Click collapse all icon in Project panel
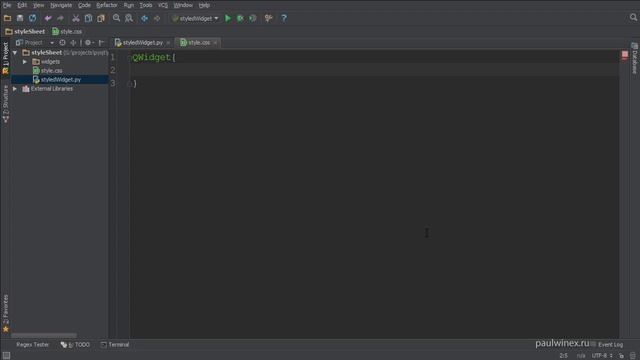This screenshot has height=360, width=640. pyautogui.click(x=73, y=42)
